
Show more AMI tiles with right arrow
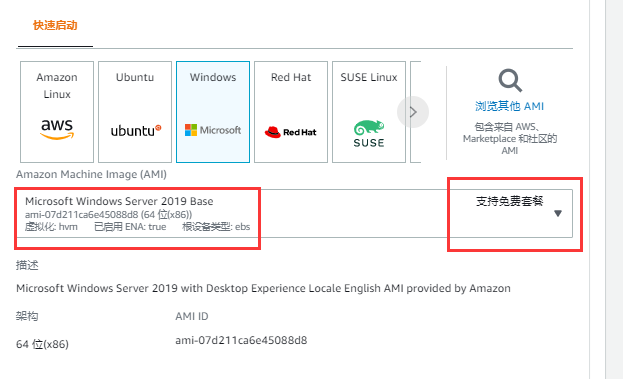coord(413,112)
